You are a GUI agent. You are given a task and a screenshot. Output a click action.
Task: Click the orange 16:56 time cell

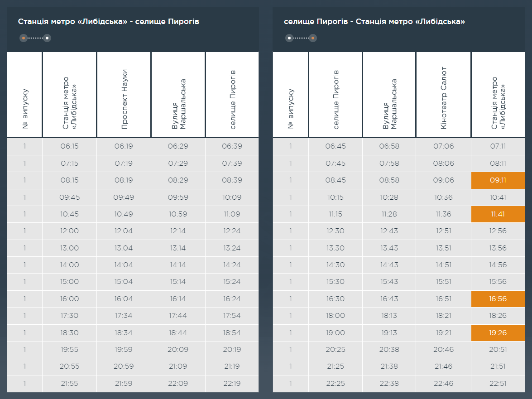tap(498, 299)
